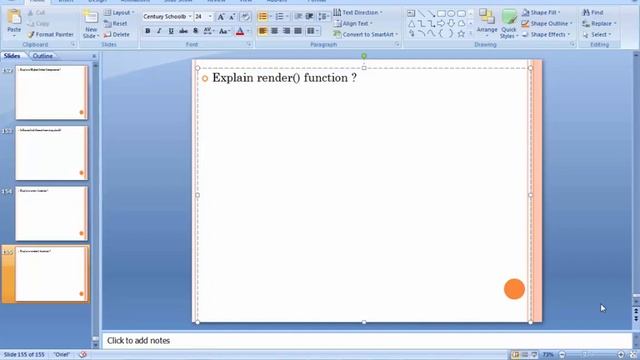Image resolution: width=640 pixels, height=360 pixels.
Task: Click the zoom in plus button
Action: [620, 355]
